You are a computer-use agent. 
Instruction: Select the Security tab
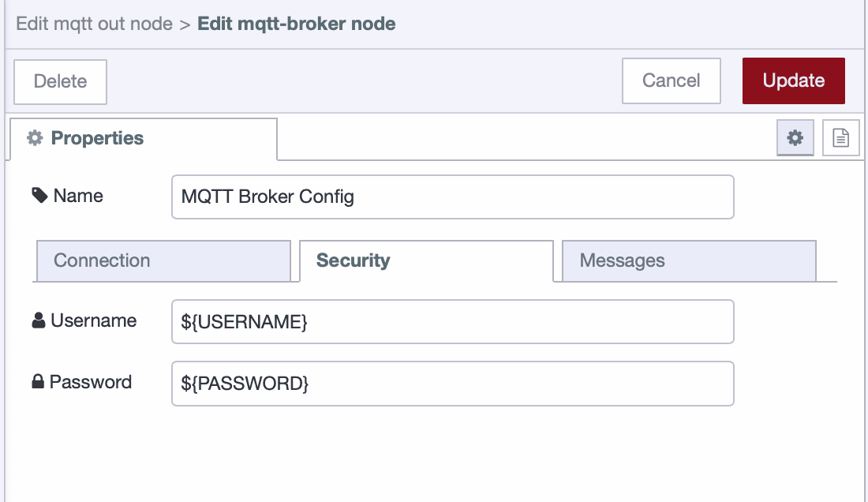(x=426, y=260)
